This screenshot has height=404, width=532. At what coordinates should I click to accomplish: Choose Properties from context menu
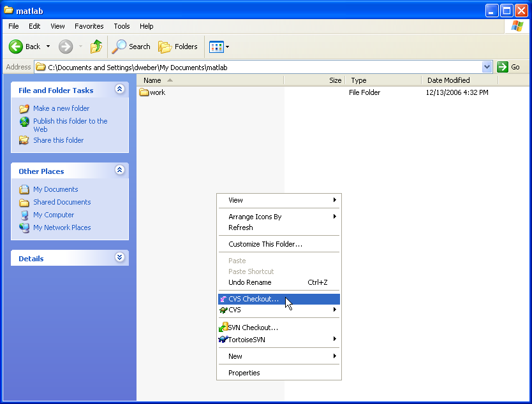244,373
